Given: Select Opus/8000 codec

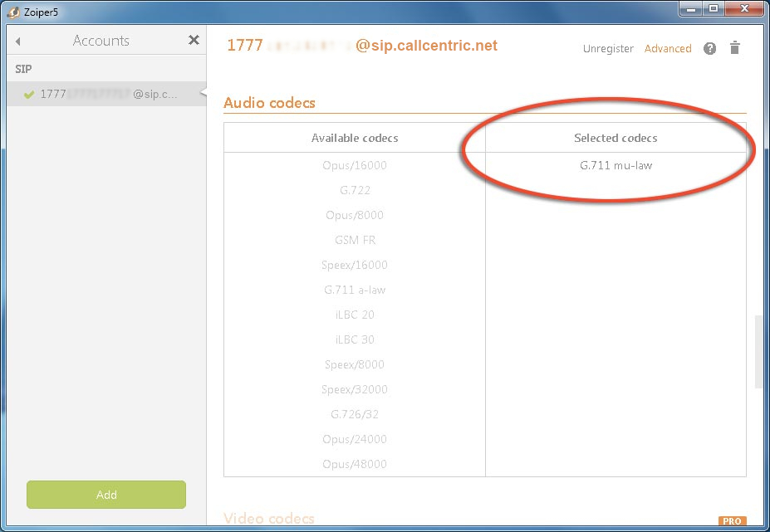Looking at the screenshot, I should coord(355,215).
